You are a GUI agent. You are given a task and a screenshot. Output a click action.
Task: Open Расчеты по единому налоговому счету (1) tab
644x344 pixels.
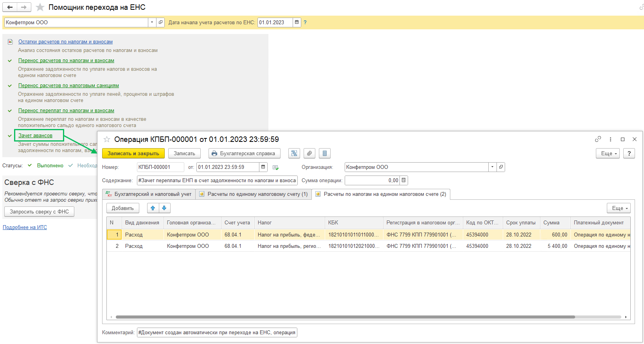(254, 194)
